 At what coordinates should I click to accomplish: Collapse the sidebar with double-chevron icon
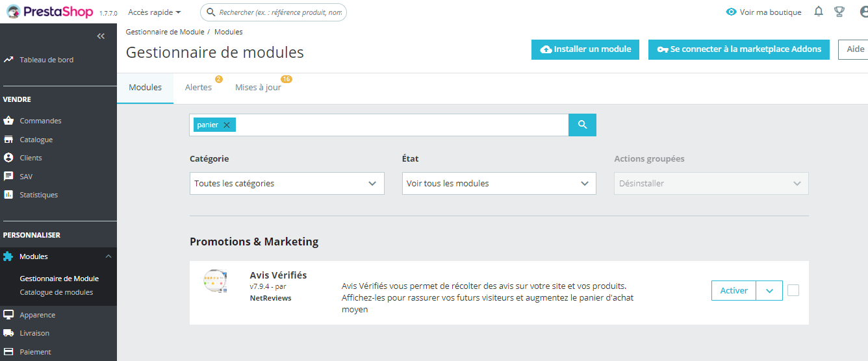[x=101, y=36]
